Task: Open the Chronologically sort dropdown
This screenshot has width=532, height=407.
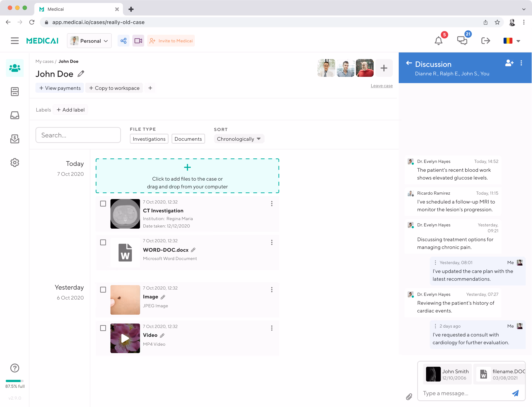Action: [x=239, y=139]
